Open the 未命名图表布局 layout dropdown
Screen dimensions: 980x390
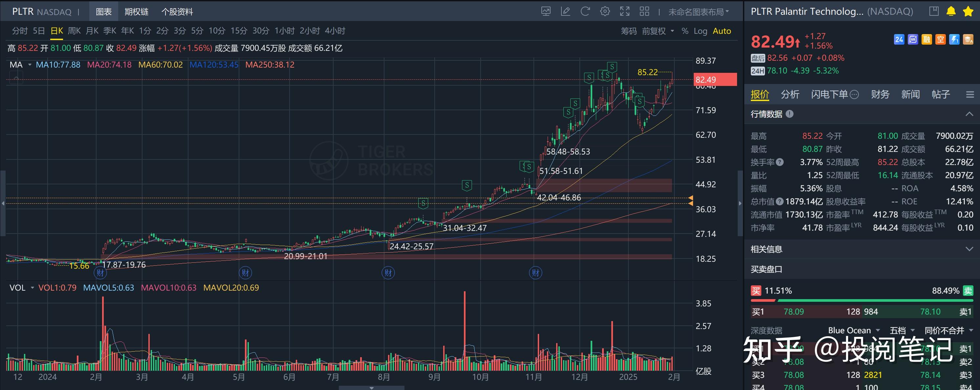pos(699,12)
